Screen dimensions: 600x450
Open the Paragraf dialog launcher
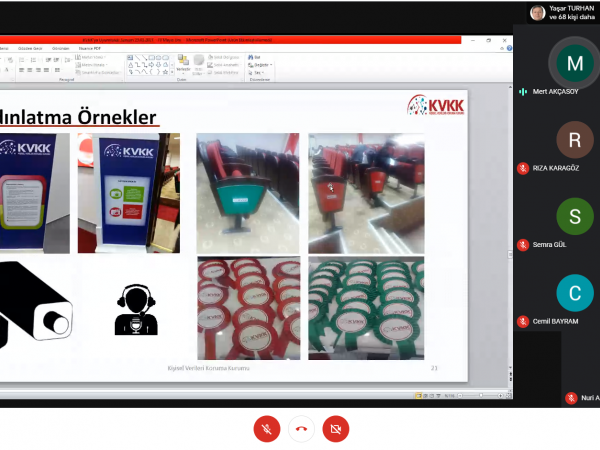(x=122, y=80)
